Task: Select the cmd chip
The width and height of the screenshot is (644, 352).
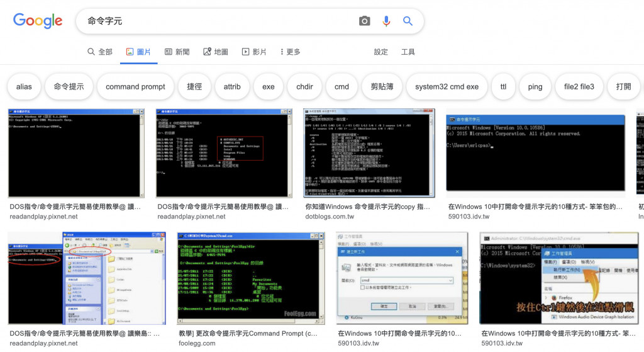Action: [341, 87]
